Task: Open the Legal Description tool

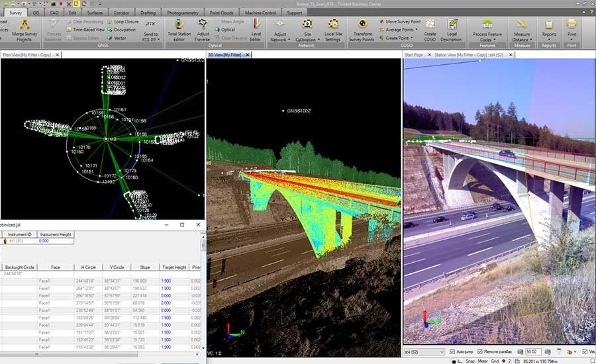Action: point(451,30)
